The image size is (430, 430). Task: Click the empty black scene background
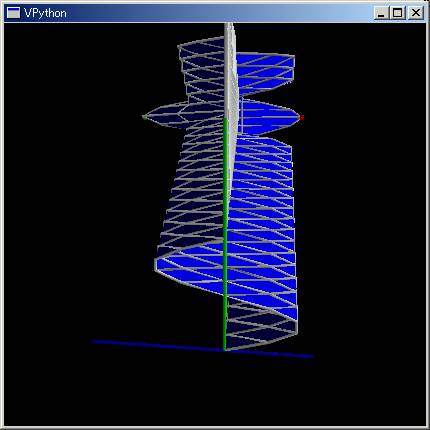click(67, 200)
